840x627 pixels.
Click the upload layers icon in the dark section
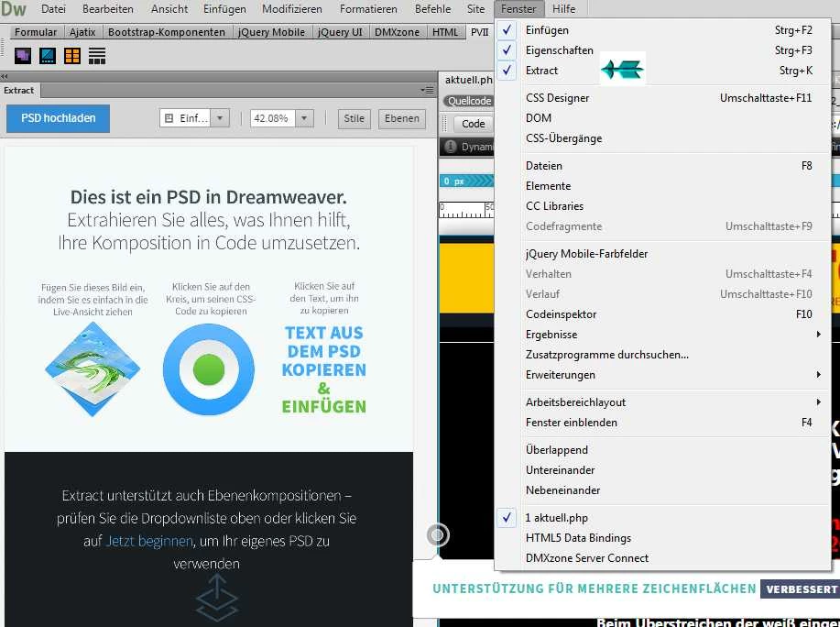click(x=217, y=598)
